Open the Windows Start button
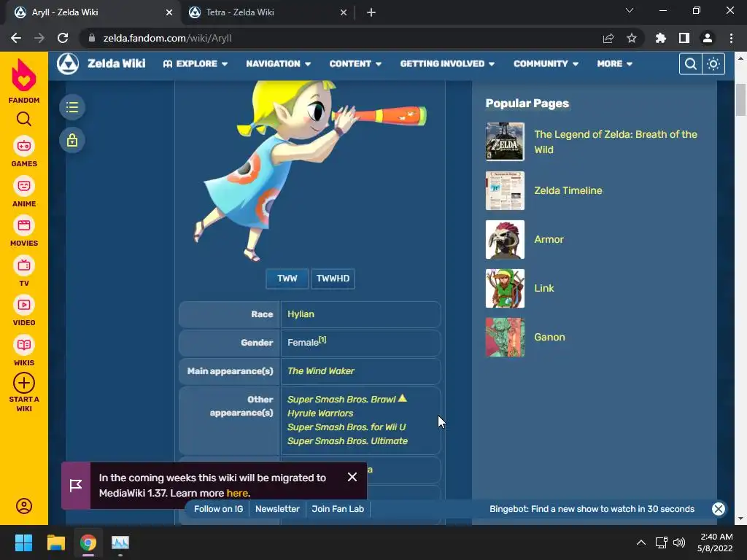Viewport: 747px width, 560px height. [23, 542]
